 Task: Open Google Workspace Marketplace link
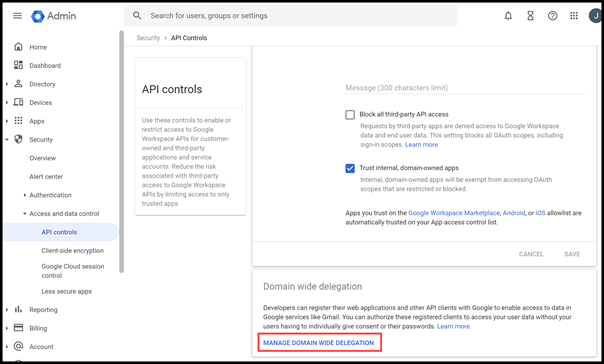pyautogui.click(x=454, y=213)
